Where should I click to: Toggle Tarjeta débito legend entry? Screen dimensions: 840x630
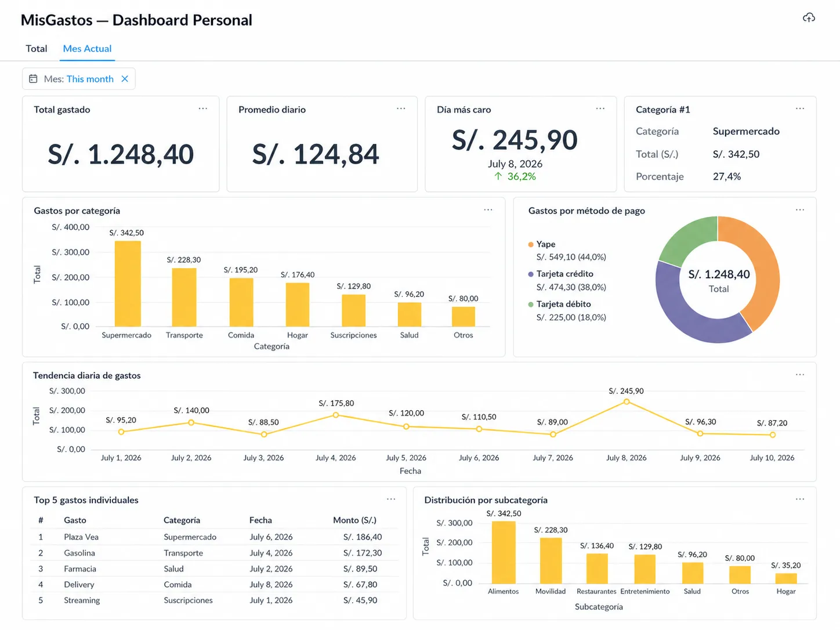[560, 304]
